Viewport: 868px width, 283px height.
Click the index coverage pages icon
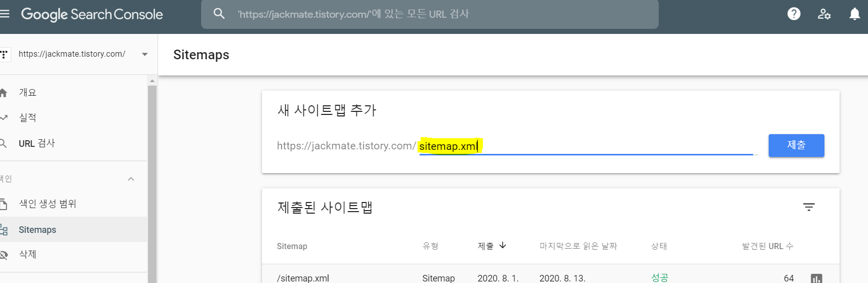[3, 204]
